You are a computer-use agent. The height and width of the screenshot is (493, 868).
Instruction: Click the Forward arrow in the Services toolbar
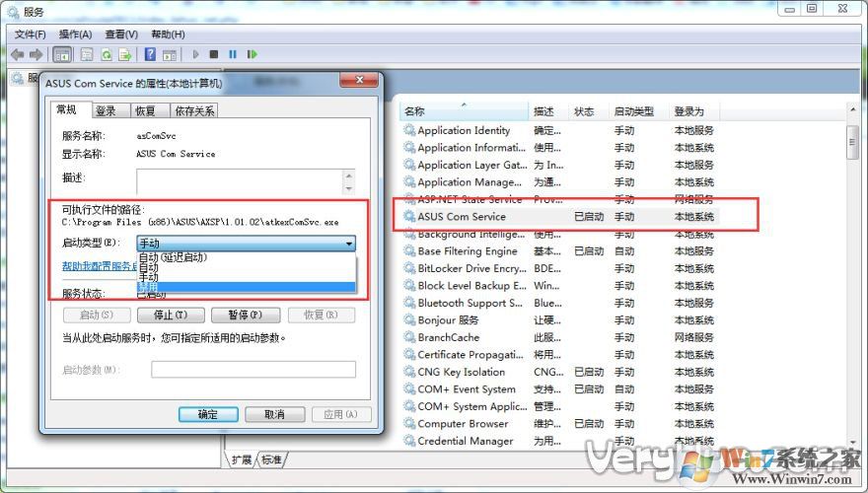[x=36, y=54]
